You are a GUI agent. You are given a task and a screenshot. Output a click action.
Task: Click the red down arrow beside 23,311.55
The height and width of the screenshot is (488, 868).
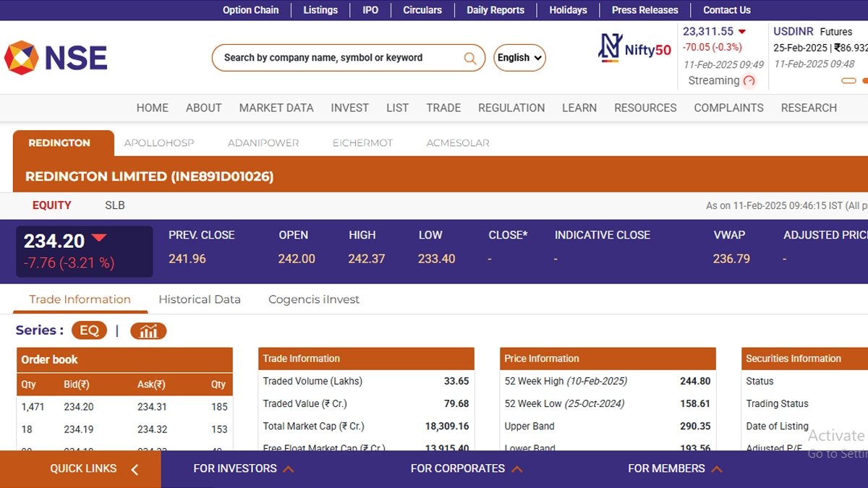tap(741, 32)
